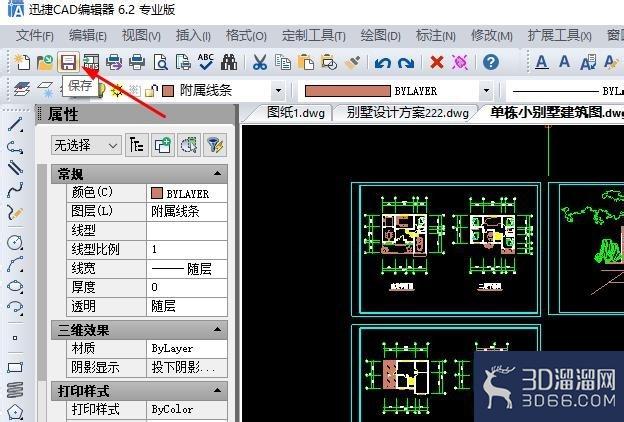Select the Line drawing tool
This screenshot has width=624, height=422.
[15, 125]
